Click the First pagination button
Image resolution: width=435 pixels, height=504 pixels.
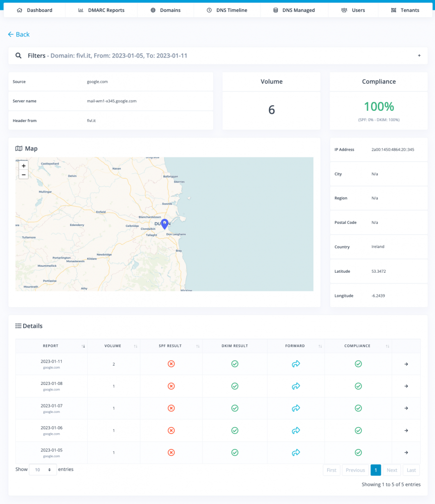332,470
